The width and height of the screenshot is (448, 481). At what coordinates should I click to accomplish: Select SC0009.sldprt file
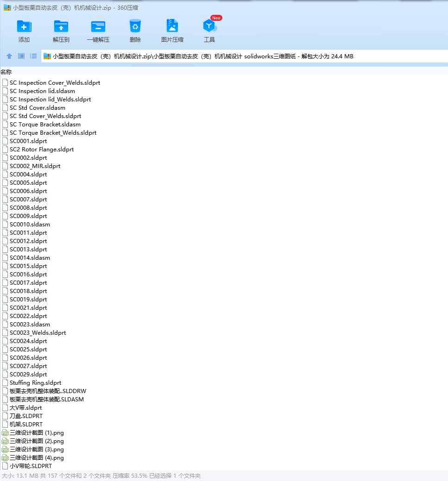[x=28, y=216]
